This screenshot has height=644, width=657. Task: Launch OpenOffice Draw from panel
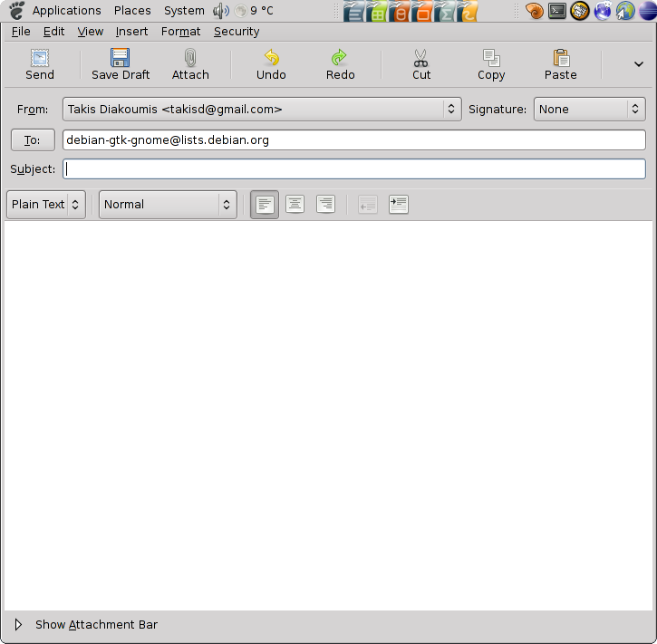pos(468,11)
